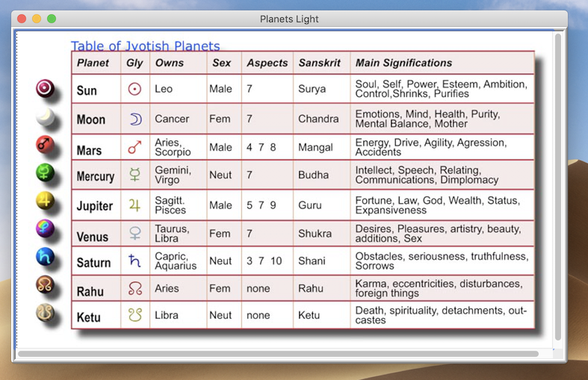Click the Saturn glyph symbol in table
The image size is (588, 380).
coord(134,261)
